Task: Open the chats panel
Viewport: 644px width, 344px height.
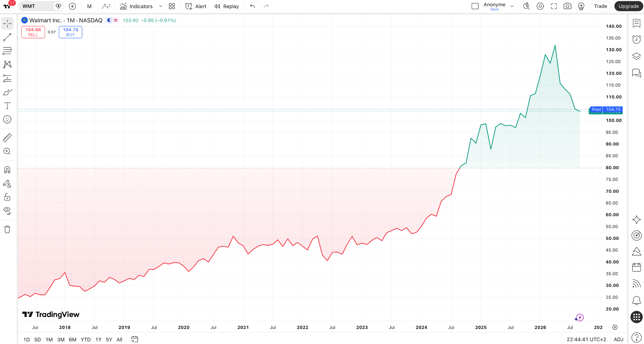Action: pos(636,73)
